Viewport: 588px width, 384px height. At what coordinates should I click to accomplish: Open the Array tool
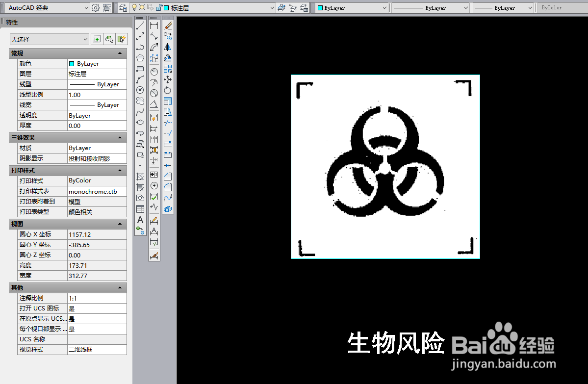click(168, 69)
